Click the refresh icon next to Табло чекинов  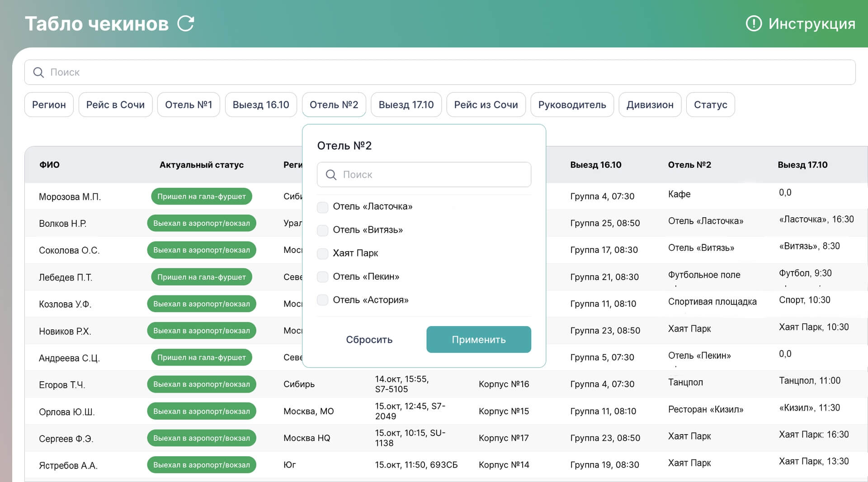186,23
